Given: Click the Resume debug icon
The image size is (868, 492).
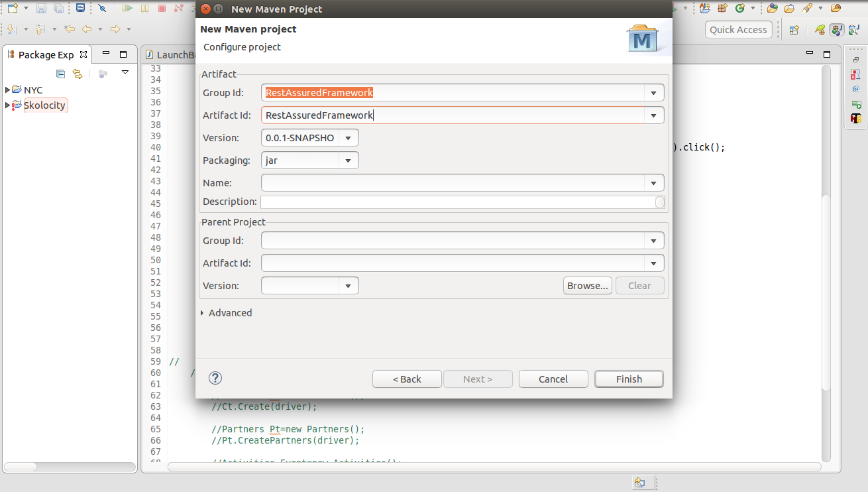Looking at the screenshot, I should click(127, 9).
